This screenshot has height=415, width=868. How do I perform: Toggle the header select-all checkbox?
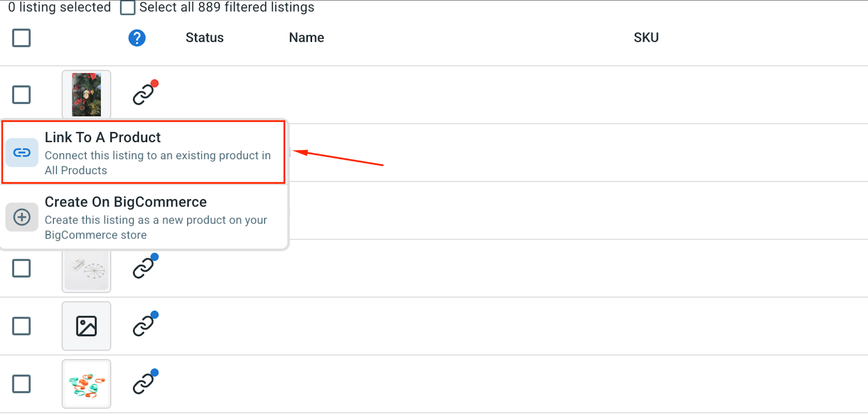(22, 38)
